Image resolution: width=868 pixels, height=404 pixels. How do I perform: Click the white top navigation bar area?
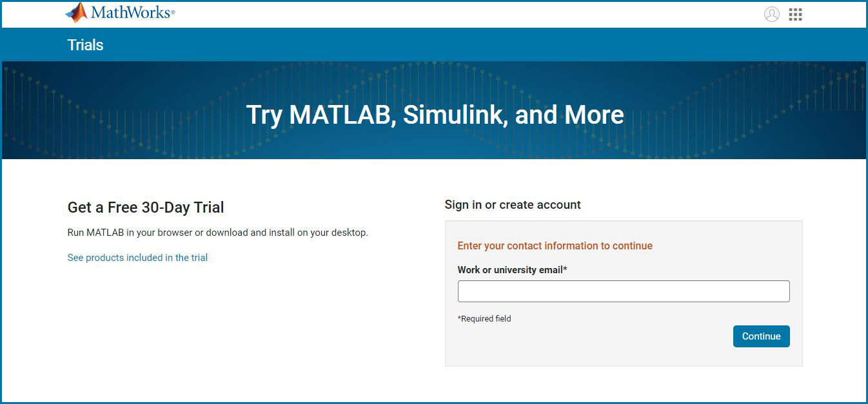pos(451,14)
